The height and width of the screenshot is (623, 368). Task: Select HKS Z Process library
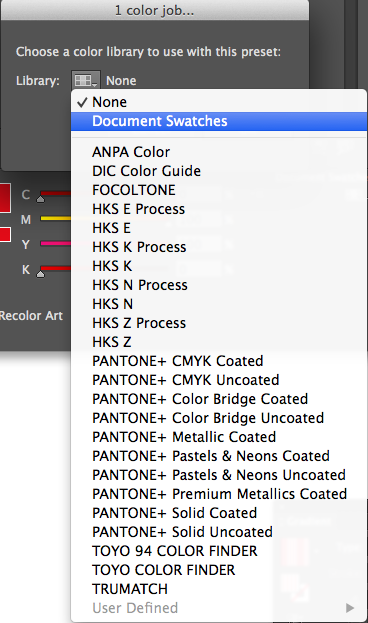219,323
